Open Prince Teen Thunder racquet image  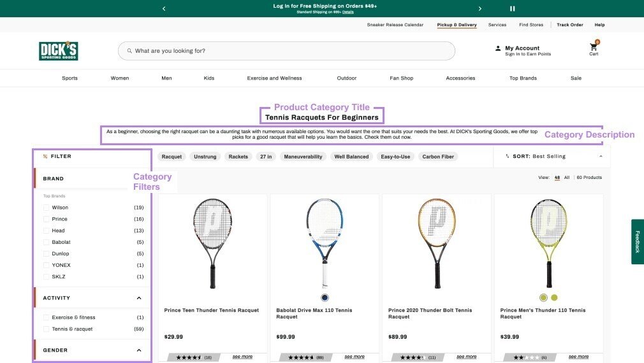[x=213, y=244]
